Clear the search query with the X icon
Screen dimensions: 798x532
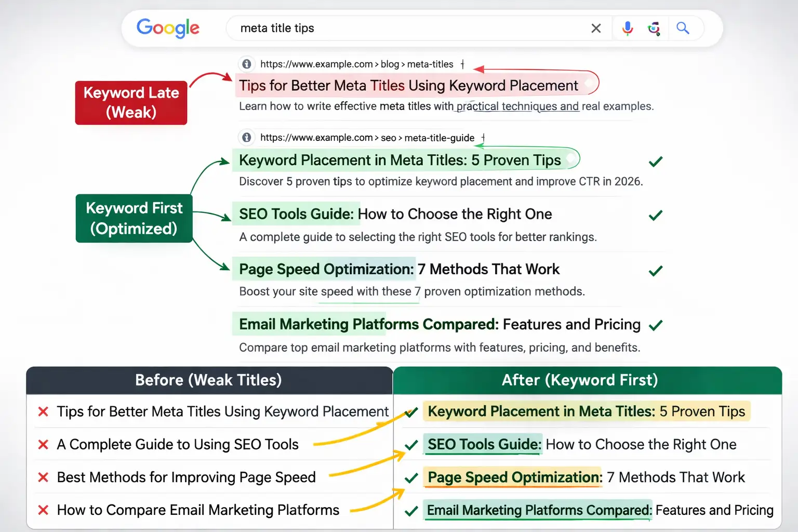coord(596,28)
